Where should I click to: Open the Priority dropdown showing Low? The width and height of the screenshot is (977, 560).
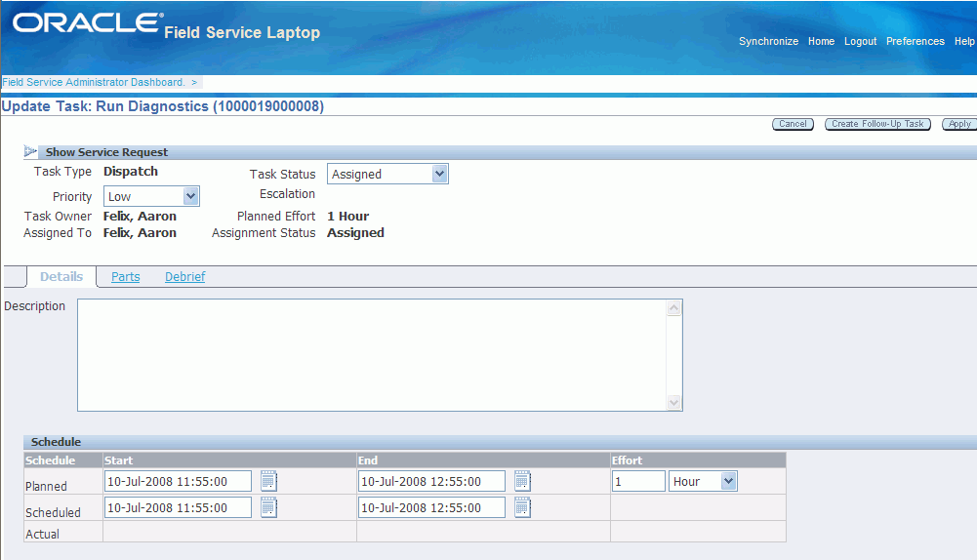click(151, 196)
